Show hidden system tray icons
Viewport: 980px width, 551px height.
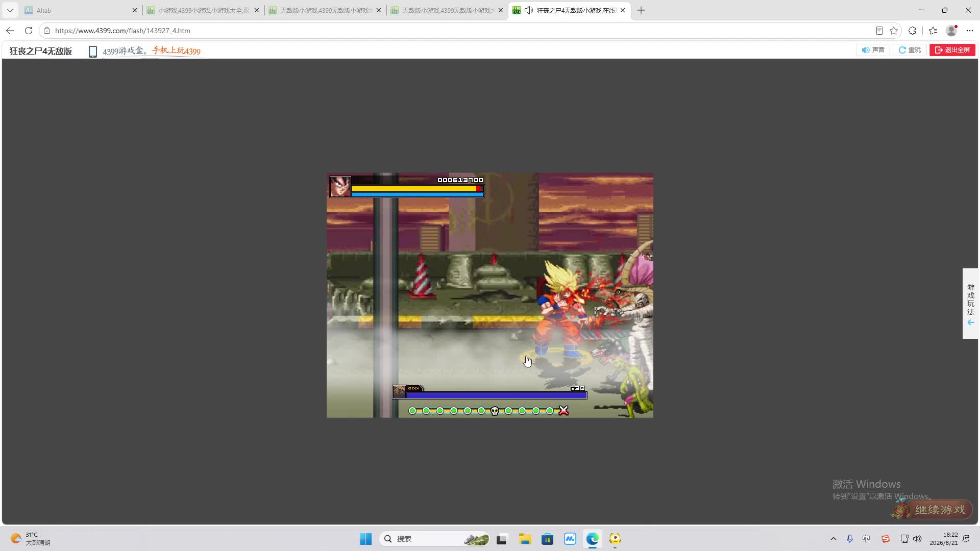pyautogui.click(x=834, y=539)
